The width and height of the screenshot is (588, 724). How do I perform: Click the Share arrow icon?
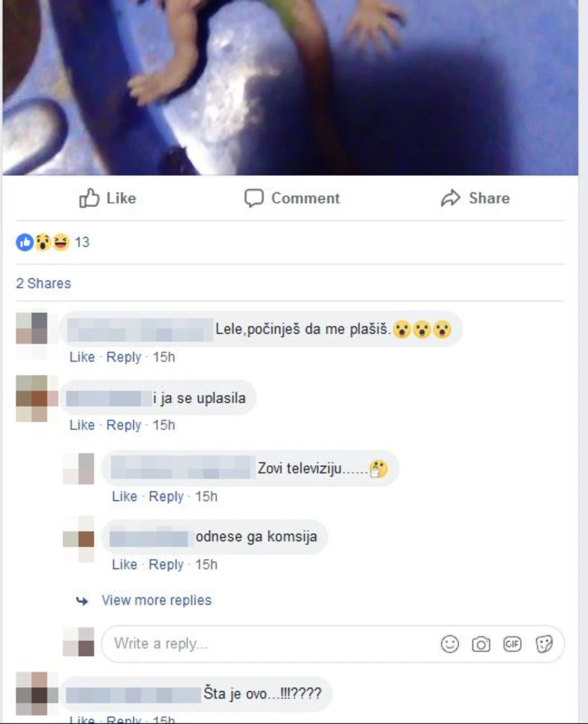(450, 198)
